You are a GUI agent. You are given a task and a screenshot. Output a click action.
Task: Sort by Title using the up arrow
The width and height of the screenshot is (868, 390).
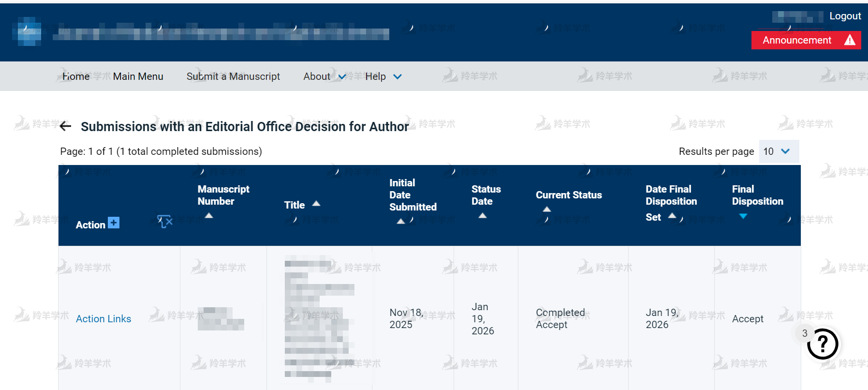(x=316, y=204)
